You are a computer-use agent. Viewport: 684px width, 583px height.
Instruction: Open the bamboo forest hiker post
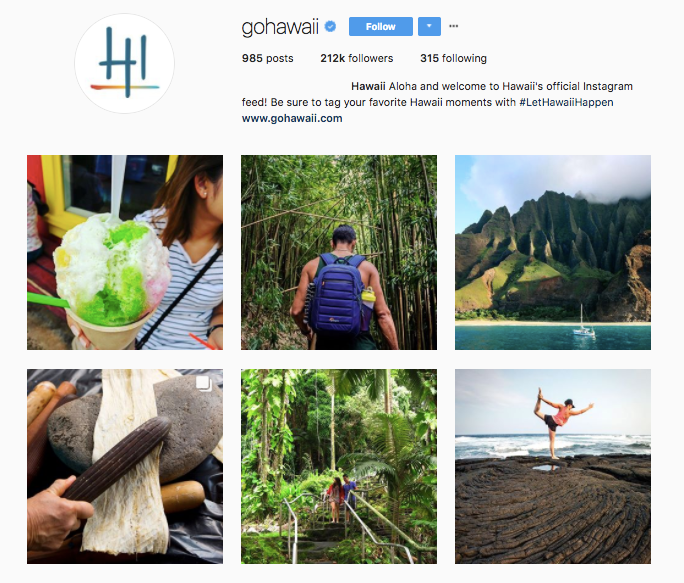(339, 252)
